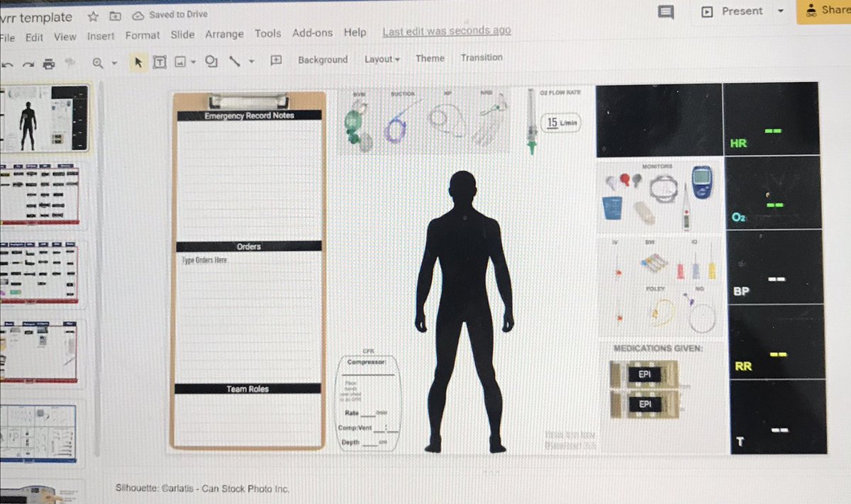The image size is (851, 504).
Task: Click the print icon
Action: [49, 64]
